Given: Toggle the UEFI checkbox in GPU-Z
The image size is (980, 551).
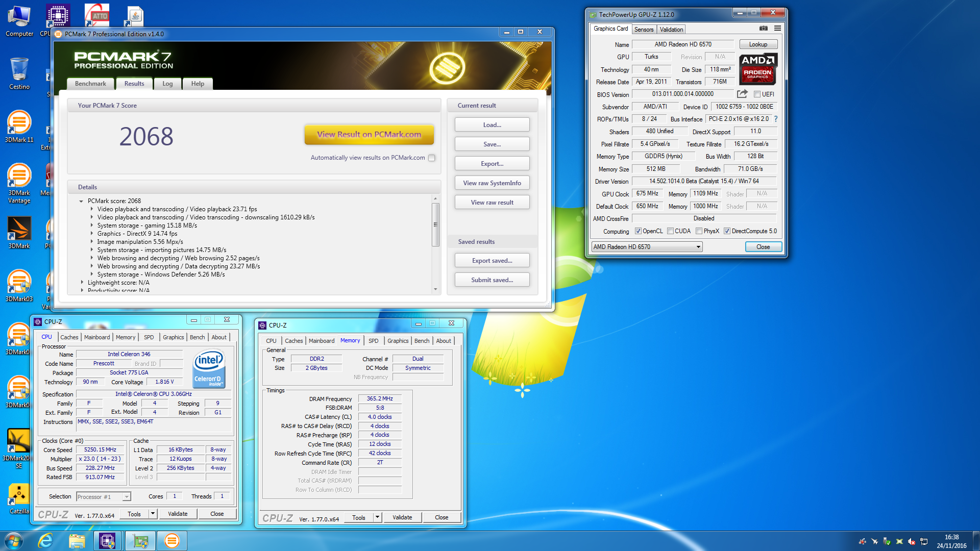Looking at the screenshot, I should point(757,94).
